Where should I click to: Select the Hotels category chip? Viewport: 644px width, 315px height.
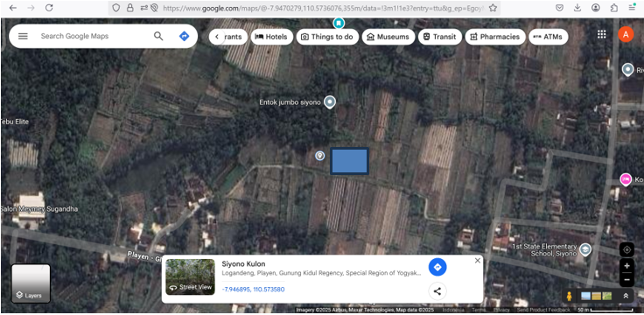pos(271,37)
